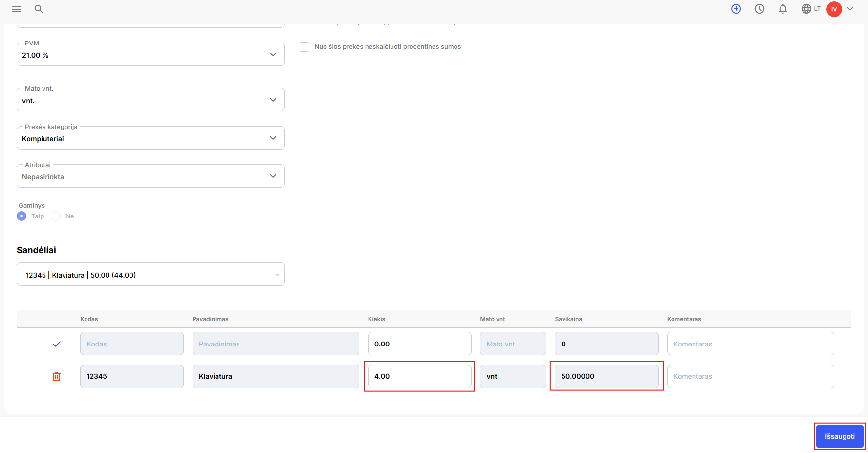Click the Pavadinimas column header
The height and width of the screenshot is (453, 868).
[210, 319]
